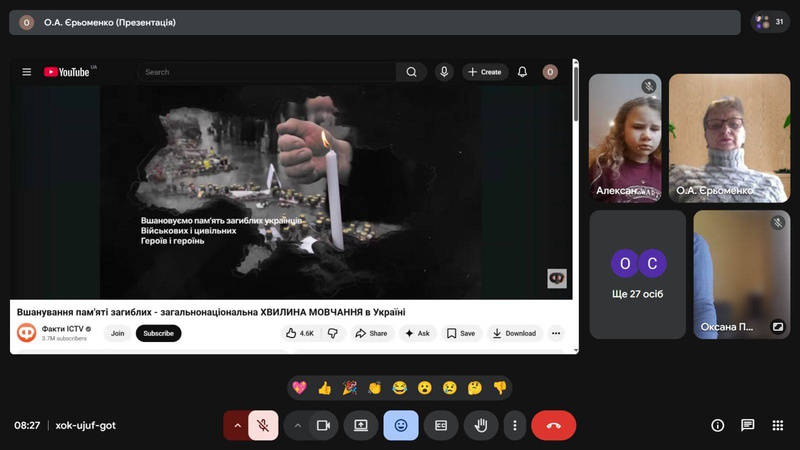Click the YouTube search input field
This screenshot has height=450, width=800.
click(267, 72)
